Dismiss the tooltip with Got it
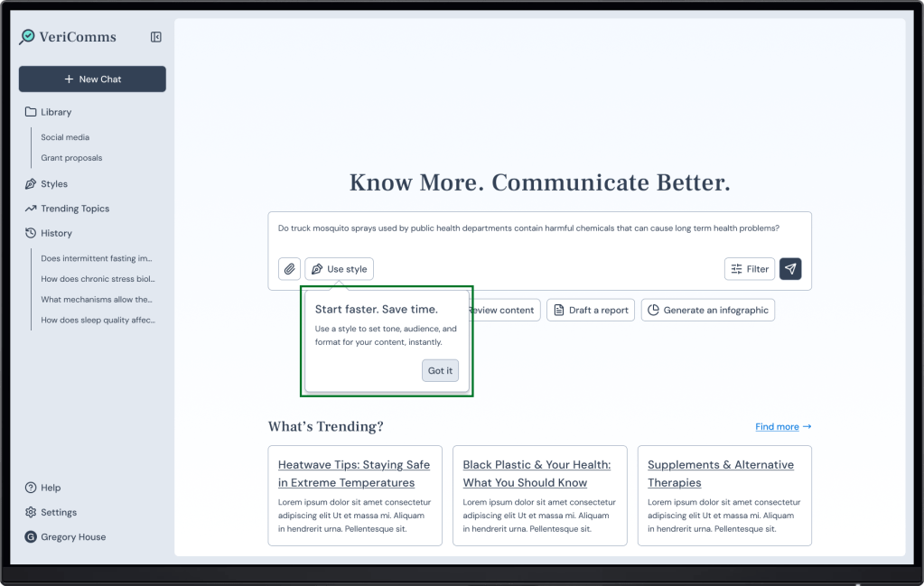 (x=440, y=371)
